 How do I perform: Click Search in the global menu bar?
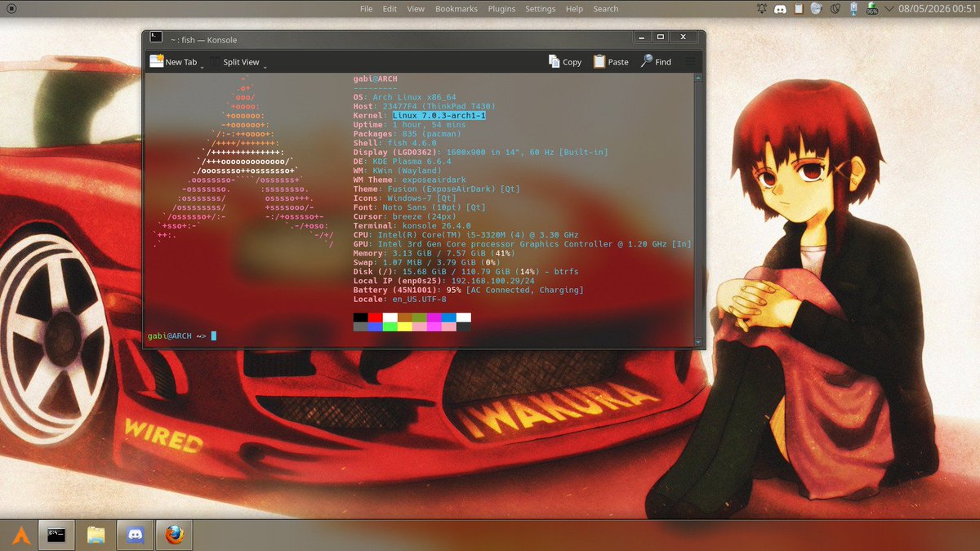coord(605,9)
